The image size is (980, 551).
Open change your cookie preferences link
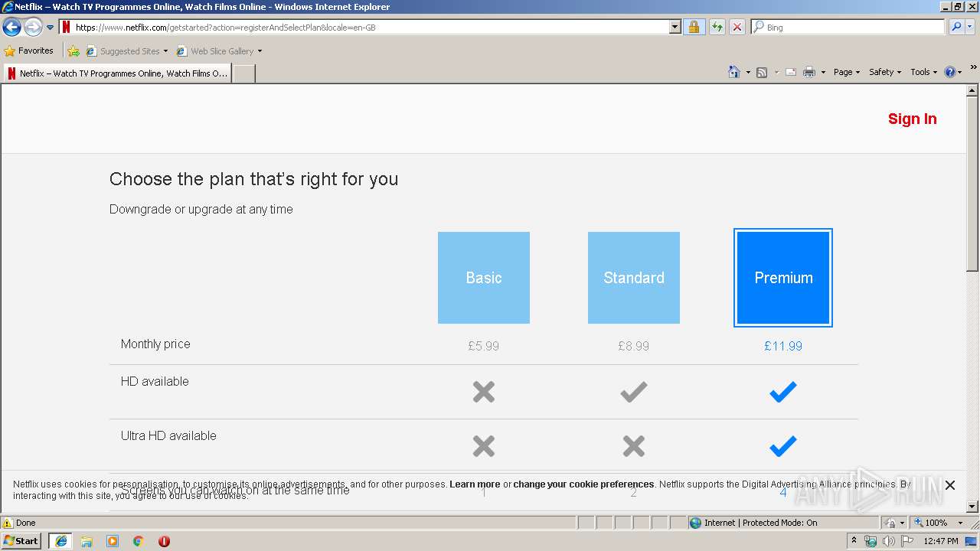(x=583, y=484)
